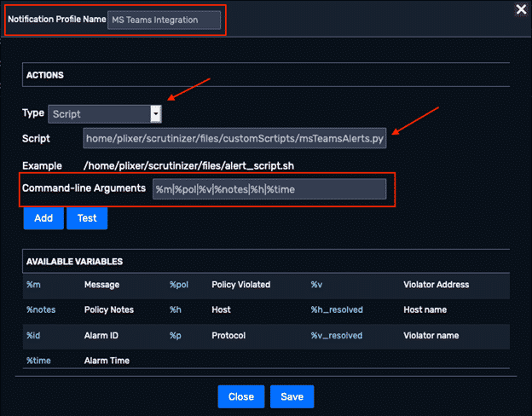Click the Command-line Arguments field
532x416 pixels.
(x=269, y=189)
